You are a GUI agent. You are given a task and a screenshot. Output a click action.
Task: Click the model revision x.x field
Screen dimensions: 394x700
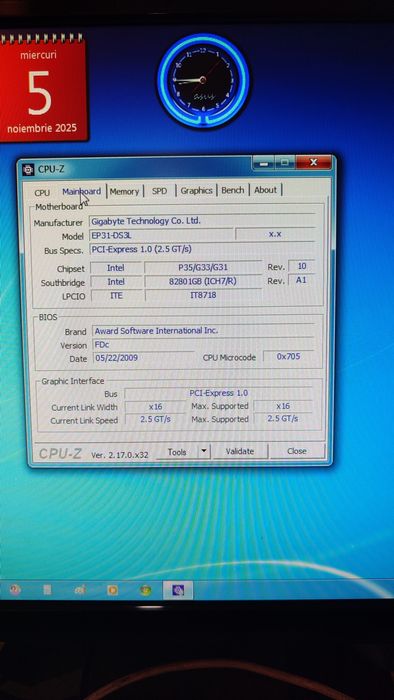coord(275,234)
